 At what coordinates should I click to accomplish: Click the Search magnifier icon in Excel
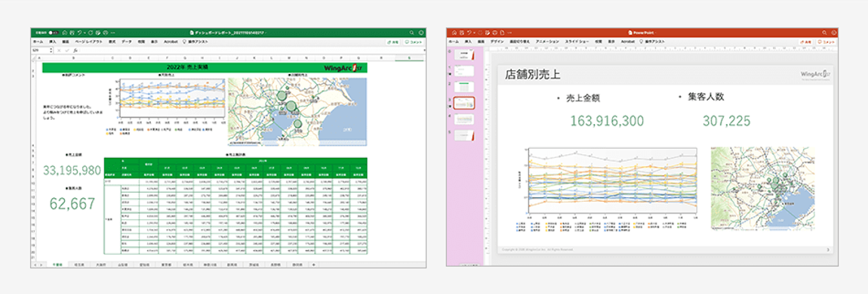411,32
